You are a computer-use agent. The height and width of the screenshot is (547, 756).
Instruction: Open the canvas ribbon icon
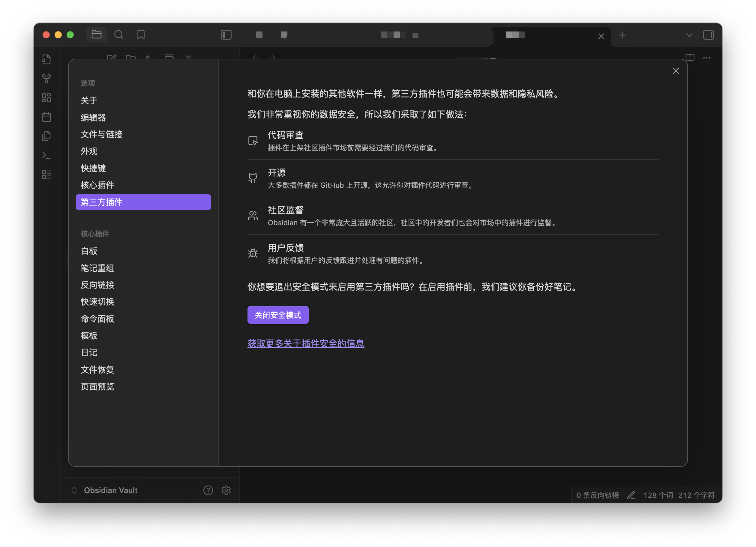pyautogui.click(x=46, y=97)
